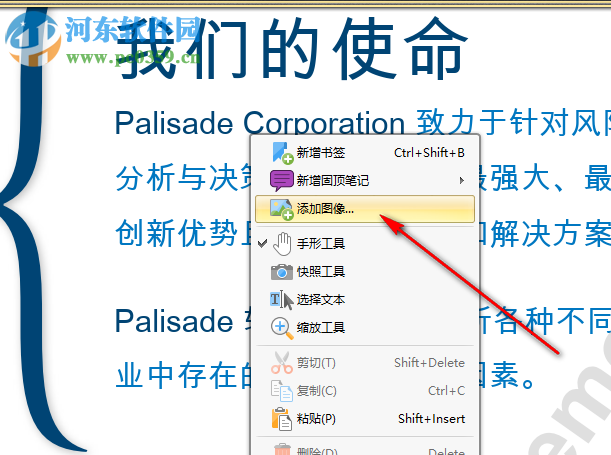The width and height of the screenshot is (611, 455).
Task: Click the Snapshot camera icon
Action: click(x=281, y=272)
